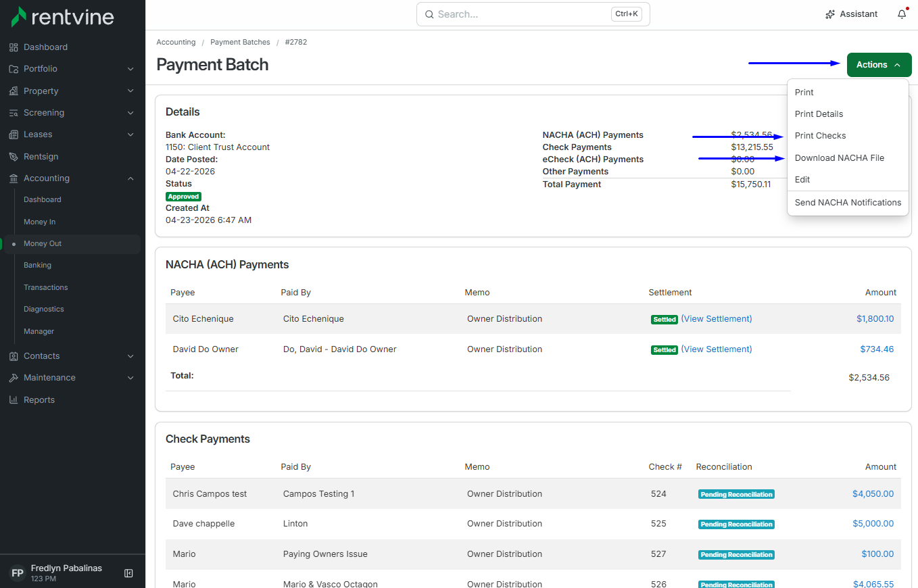
Task: Select Send NACHA Notifications option
Action: (x=848, y=203)
